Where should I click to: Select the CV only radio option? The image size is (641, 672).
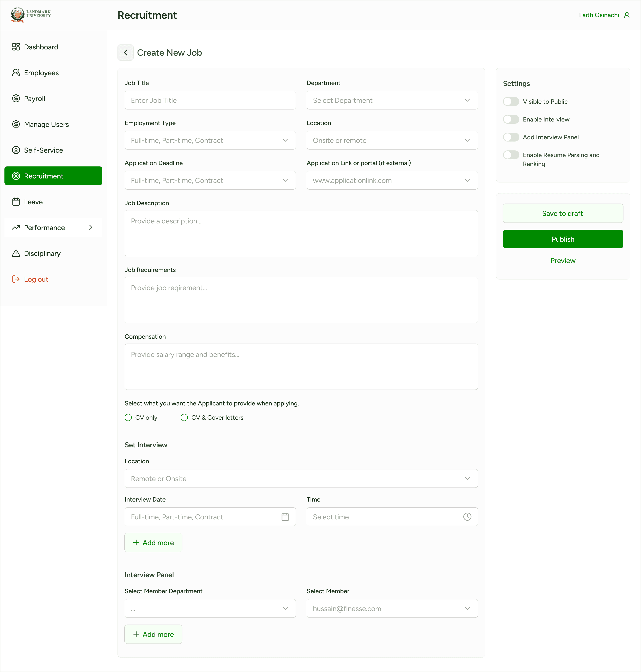pos(128,417)
